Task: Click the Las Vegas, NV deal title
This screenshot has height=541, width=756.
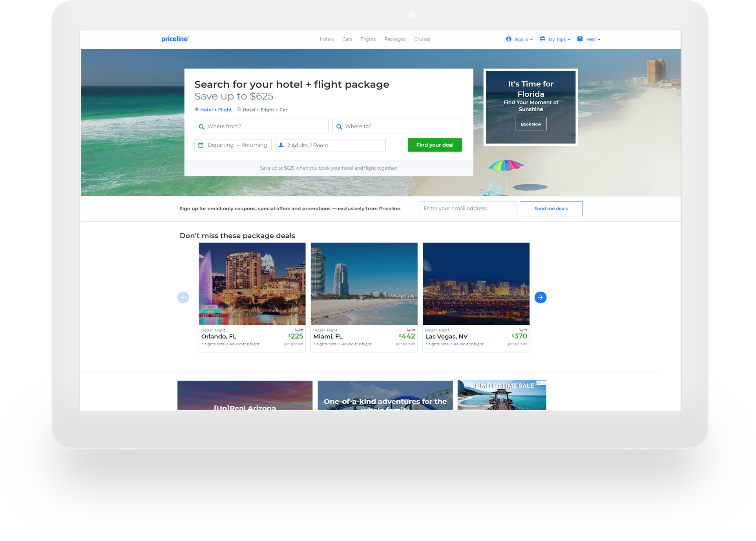Action: (x=446, y=337)
